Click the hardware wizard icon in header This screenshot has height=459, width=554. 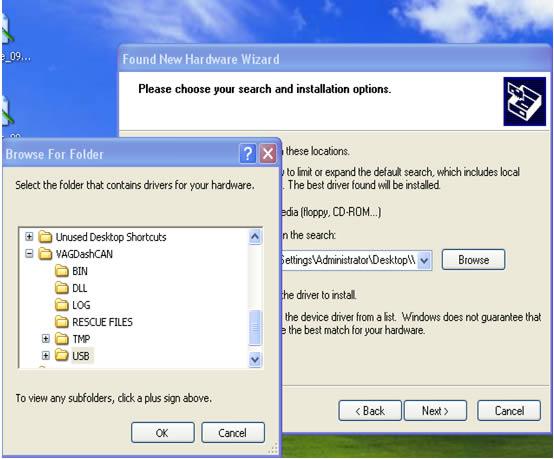525,101
